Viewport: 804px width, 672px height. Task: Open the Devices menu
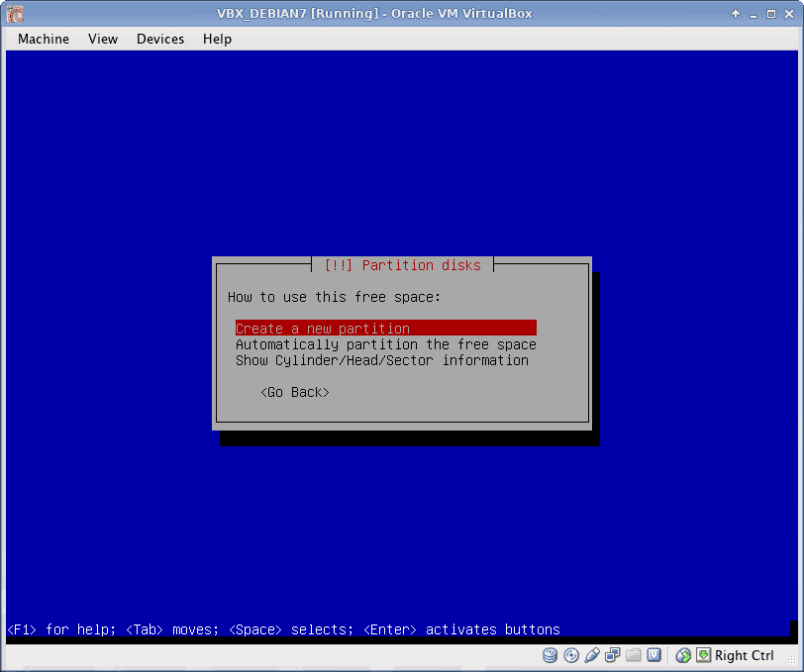160,39
